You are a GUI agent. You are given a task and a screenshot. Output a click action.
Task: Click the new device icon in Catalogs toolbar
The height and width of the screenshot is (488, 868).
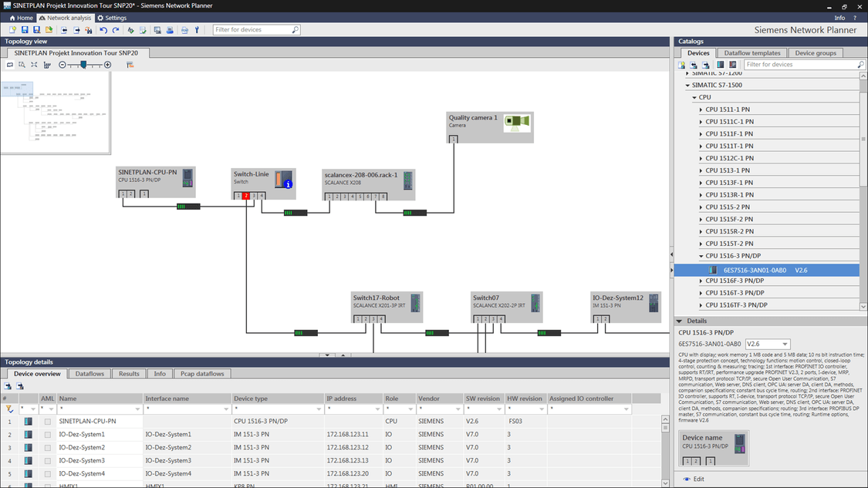(681, 65)
